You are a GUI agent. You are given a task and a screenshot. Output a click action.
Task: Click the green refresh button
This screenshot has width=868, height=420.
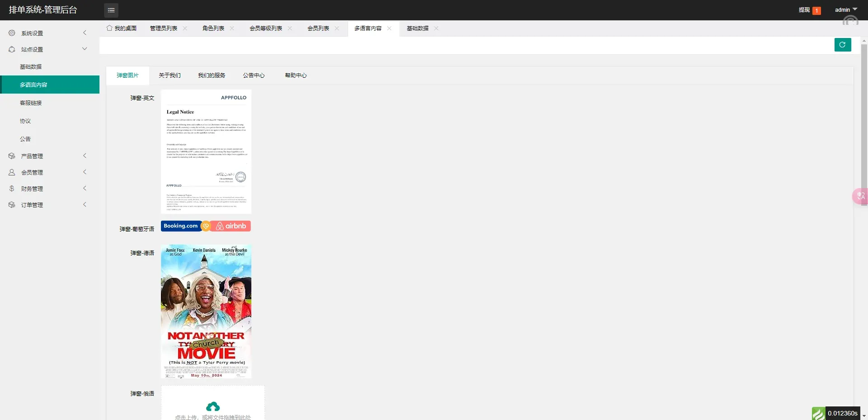click(x=842, y=45)
